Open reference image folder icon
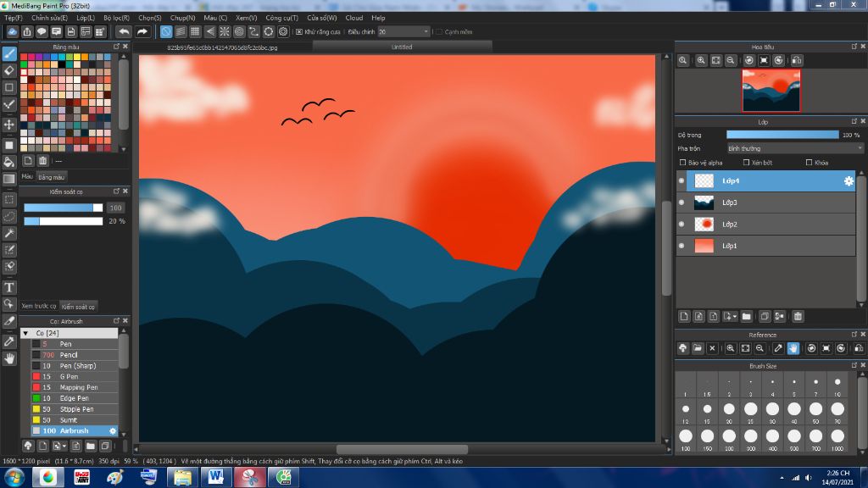The width and height of the screenshot is (868, 488). pyautogui.click(x=698, y=348)
